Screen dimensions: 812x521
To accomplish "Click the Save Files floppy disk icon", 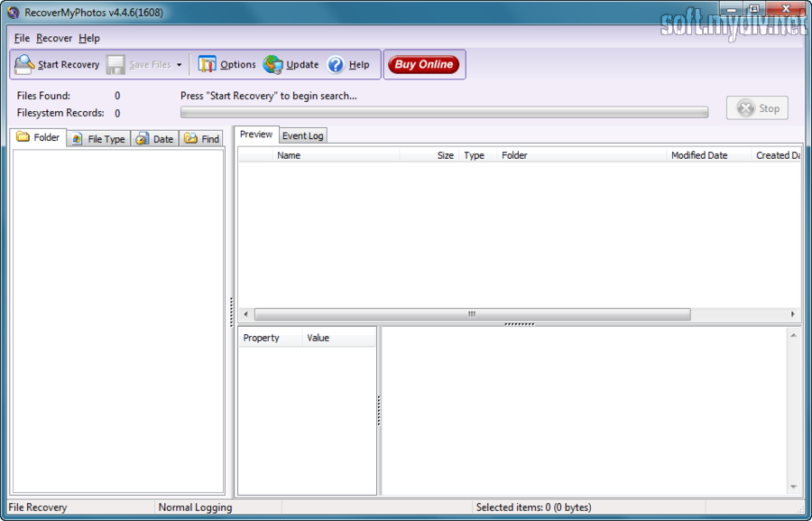I will (115, 65).
